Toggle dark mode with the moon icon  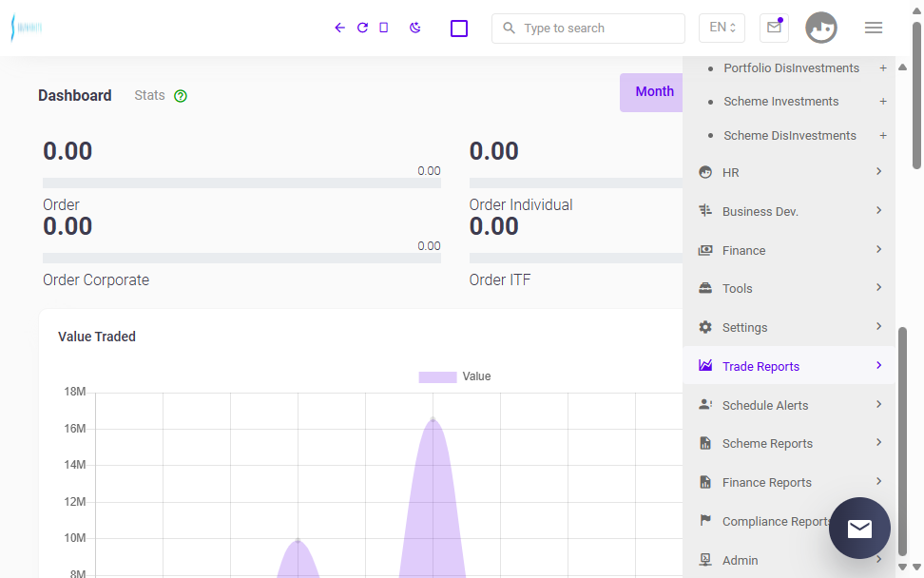pos(415,28)
